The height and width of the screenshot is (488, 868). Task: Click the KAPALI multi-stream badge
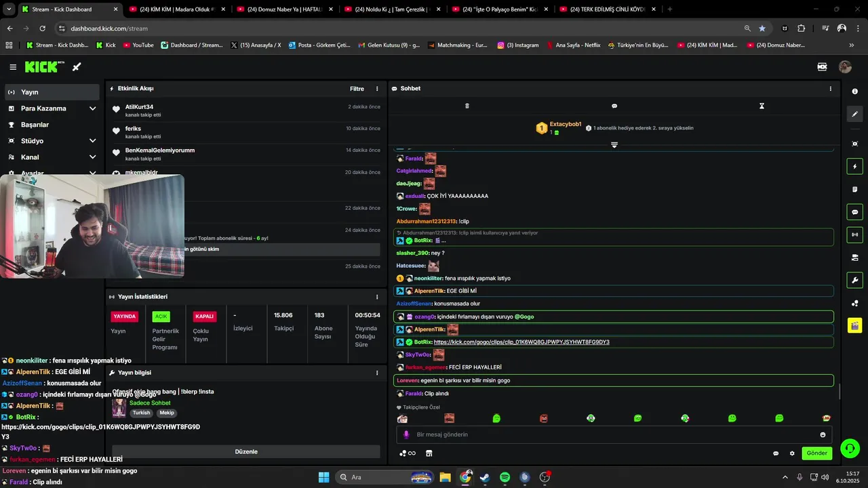click(x=204, y=317)
